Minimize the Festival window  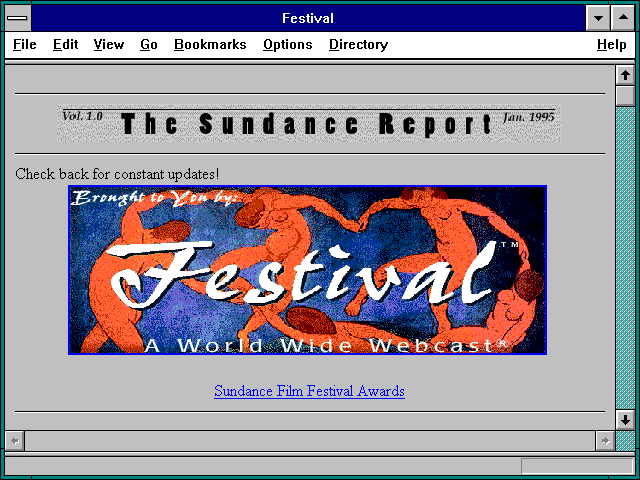click(598, 18)
